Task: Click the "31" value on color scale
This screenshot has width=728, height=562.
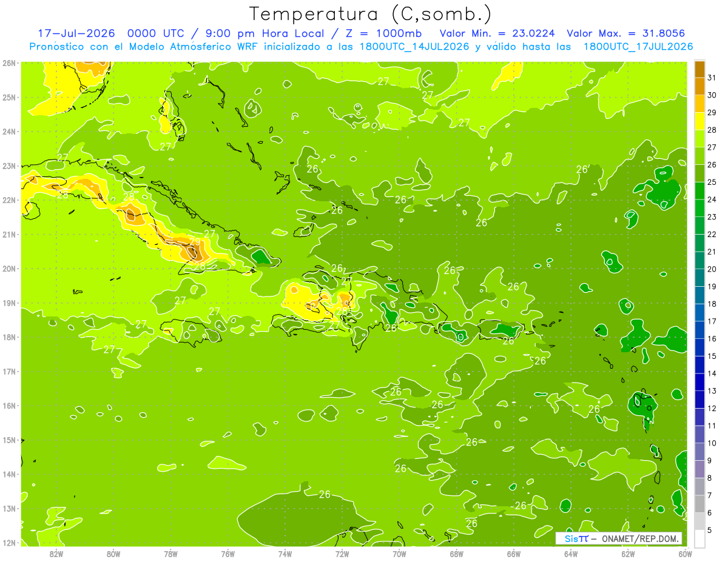Action: [x=712, y=77]
